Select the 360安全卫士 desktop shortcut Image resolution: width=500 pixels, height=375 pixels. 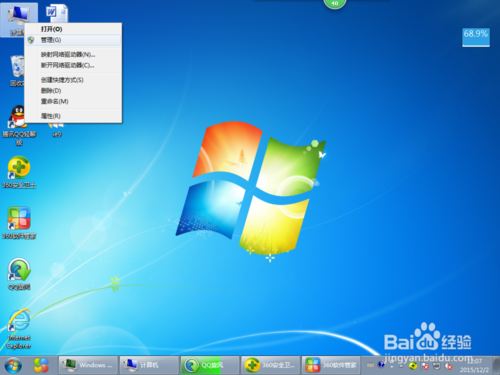point(19,172)
